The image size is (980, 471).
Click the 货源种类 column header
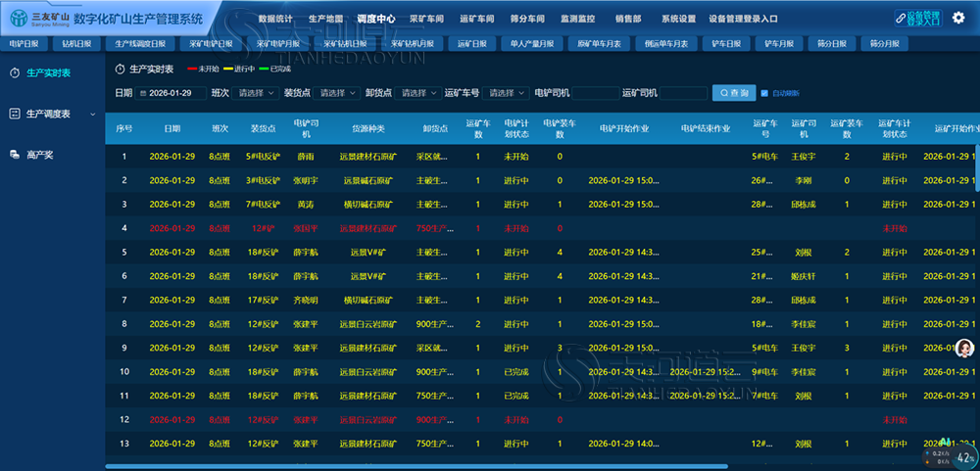click(368, 128)
